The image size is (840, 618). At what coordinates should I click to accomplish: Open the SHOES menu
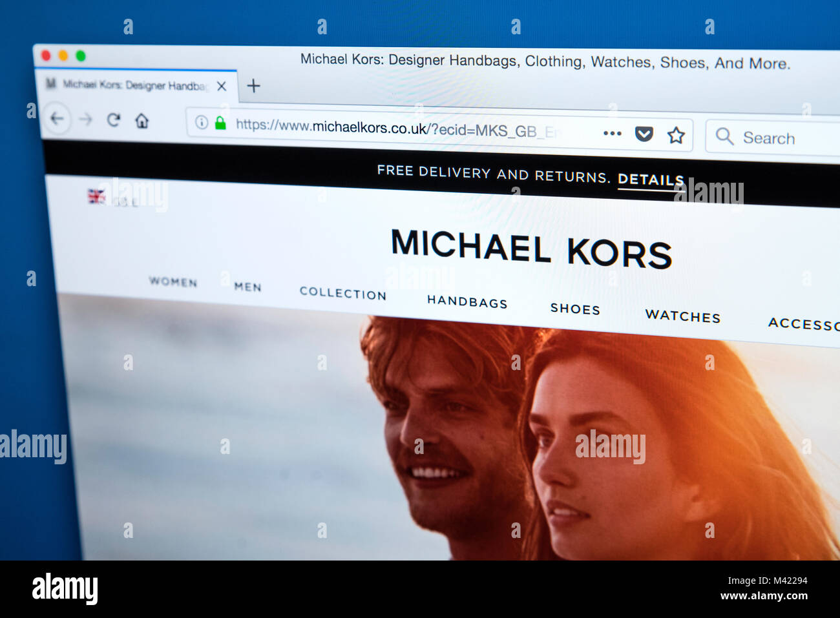pos(575,309)
